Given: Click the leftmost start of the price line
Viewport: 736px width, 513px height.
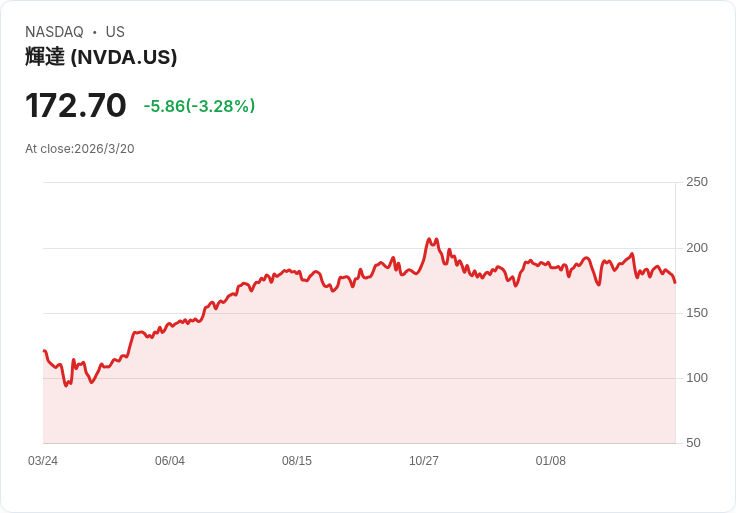Looking at the screenshot, I should coord(44,351).
